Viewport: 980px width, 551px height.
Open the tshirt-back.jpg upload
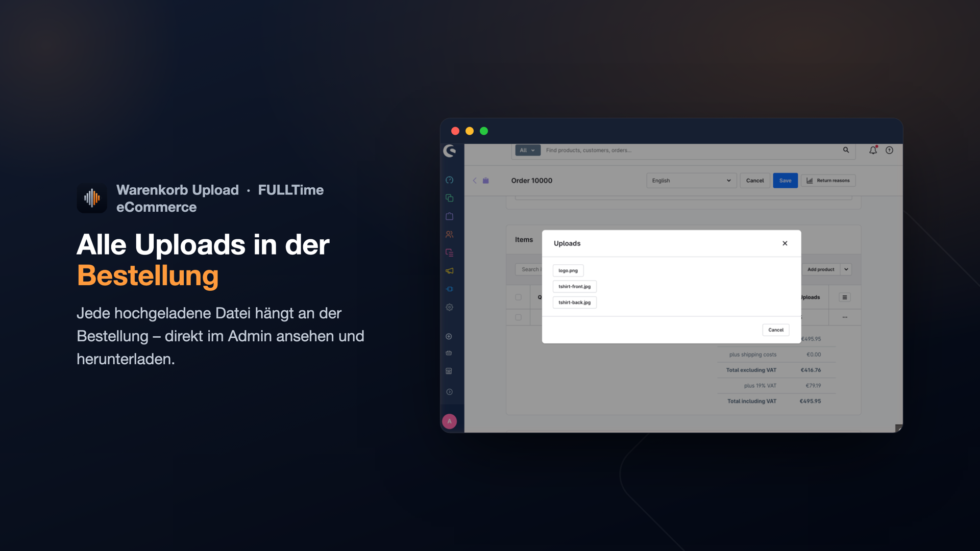pos(575,303)
